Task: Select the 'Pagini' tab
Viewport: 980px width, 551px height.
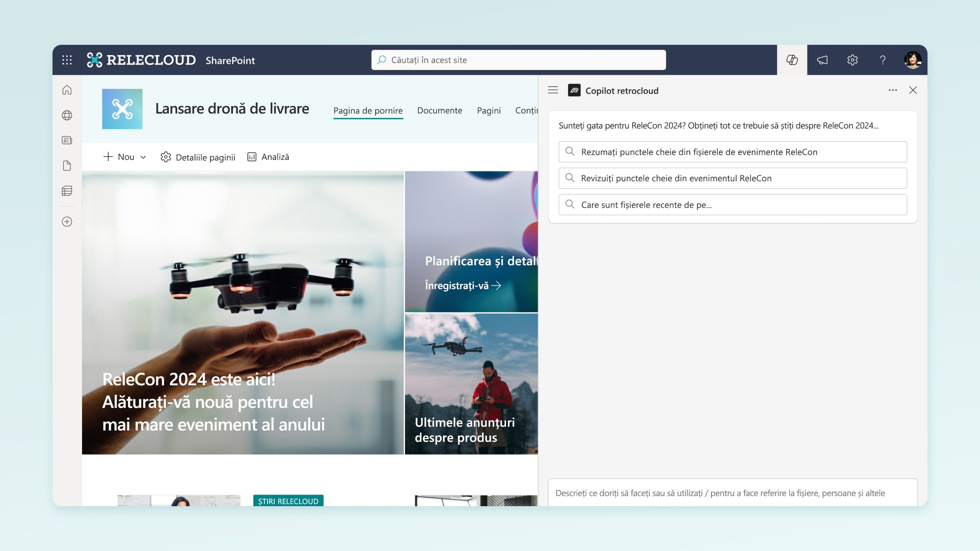Action: coord(489,110)
